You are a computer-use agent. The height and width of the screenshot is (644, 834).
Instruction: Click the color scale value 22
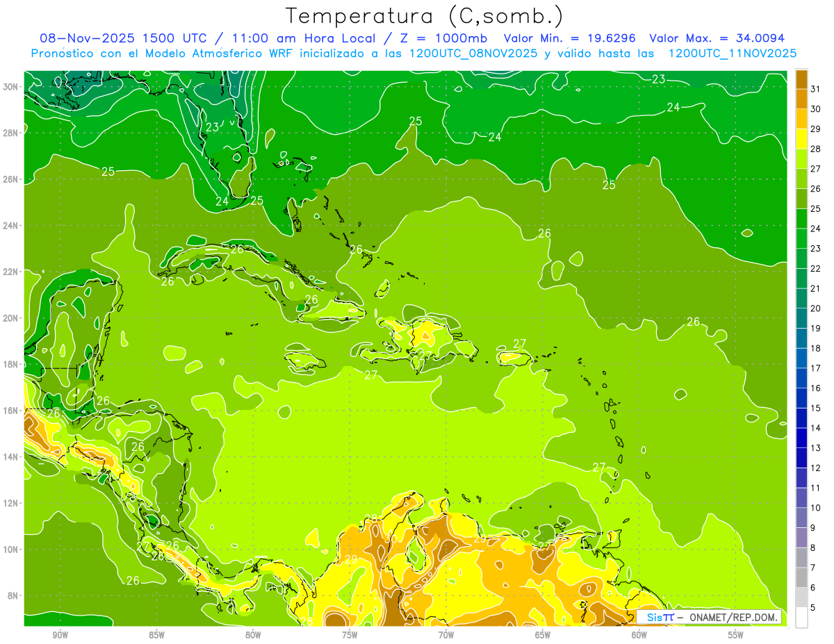(815, 268)
